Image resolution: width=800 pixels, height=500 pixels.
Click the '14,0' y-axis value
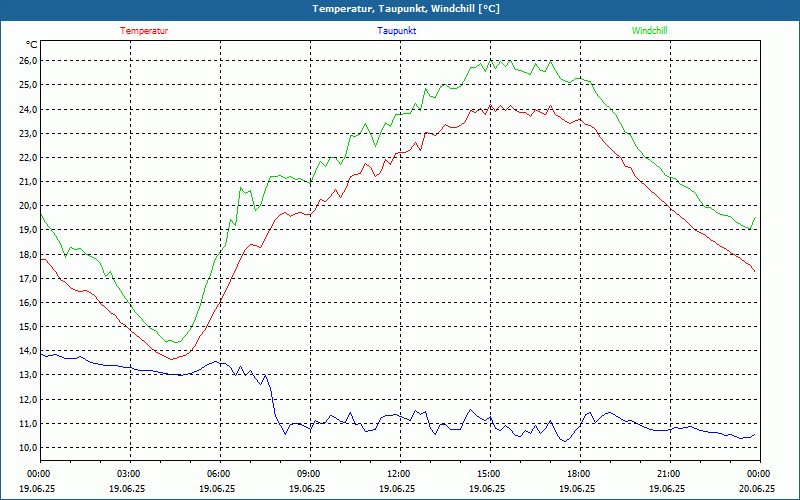(x=28, y=351)
